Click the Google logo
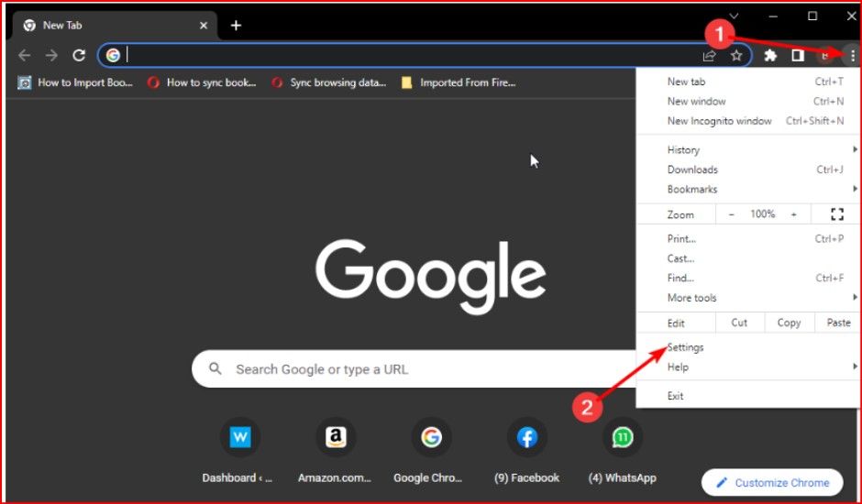The image size is (862, 504). coord(430,277)
